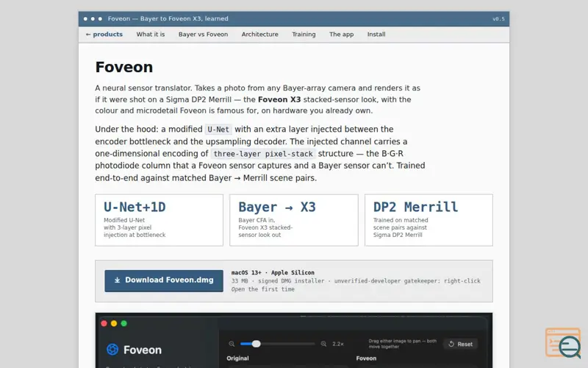
Task: Open the What it is section
Action: [151, 34]
